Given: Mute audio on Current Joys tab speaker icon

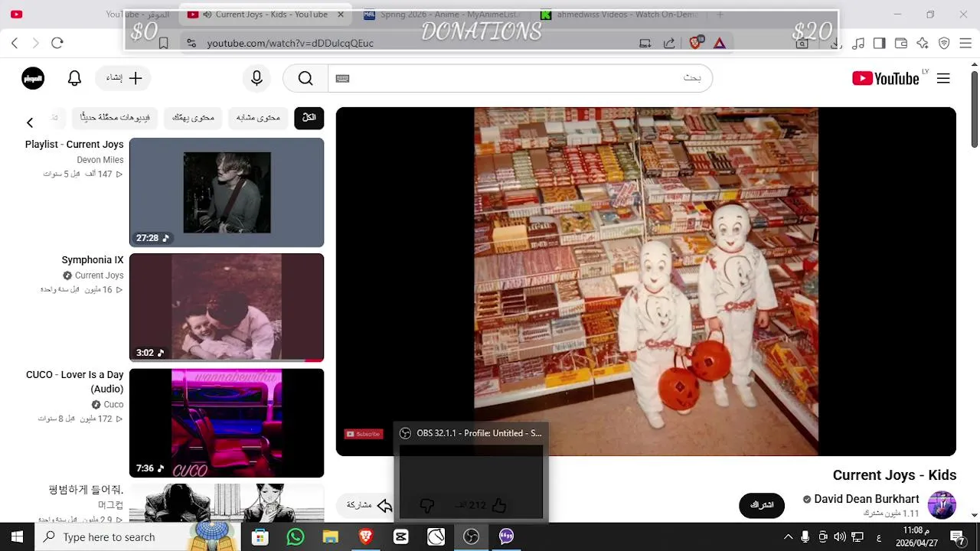Looking at the screenshot, I should coord(207,15).
